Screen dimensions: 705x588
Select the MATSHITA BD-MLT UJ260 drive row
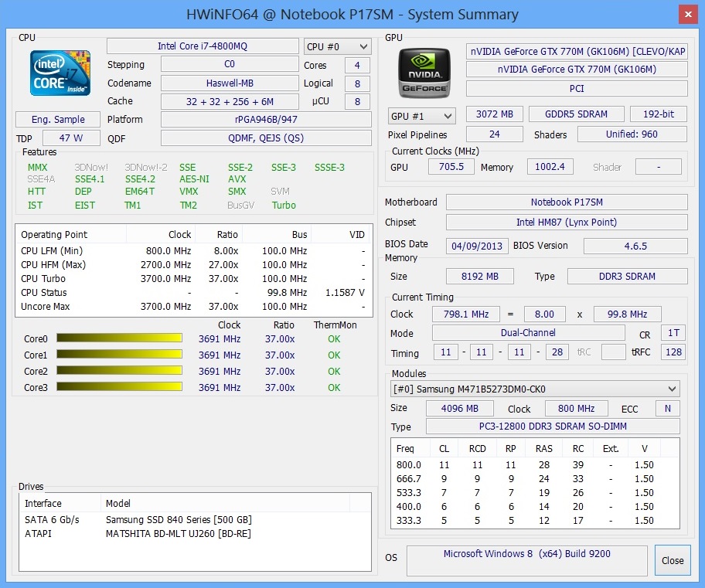[x=195, y=534]
